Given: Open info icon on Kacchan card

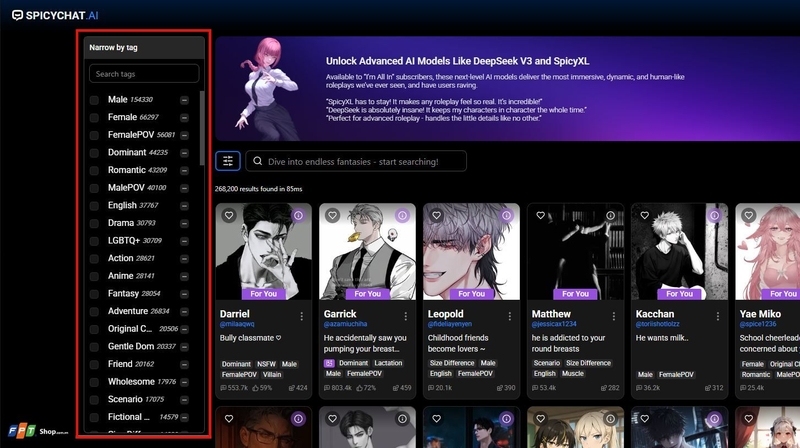Looking at the screenshot, I should pyautogui.click(x=714, y=215).
